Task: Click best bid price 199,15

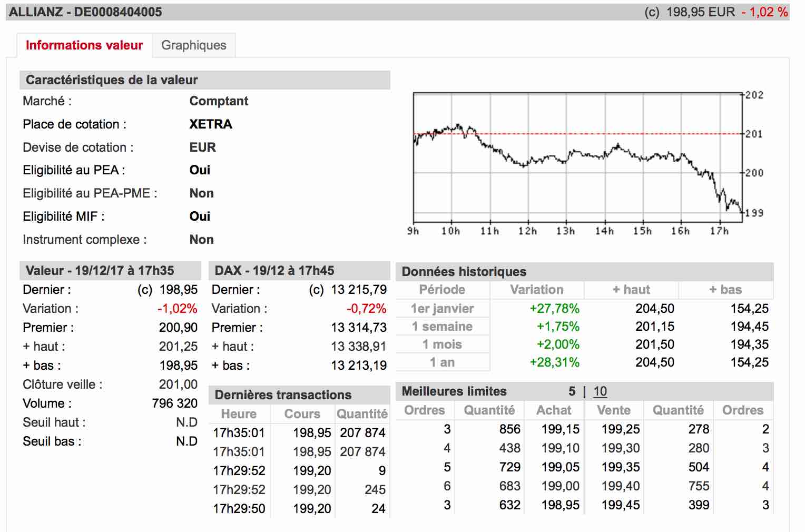Action: coord(561,429)
